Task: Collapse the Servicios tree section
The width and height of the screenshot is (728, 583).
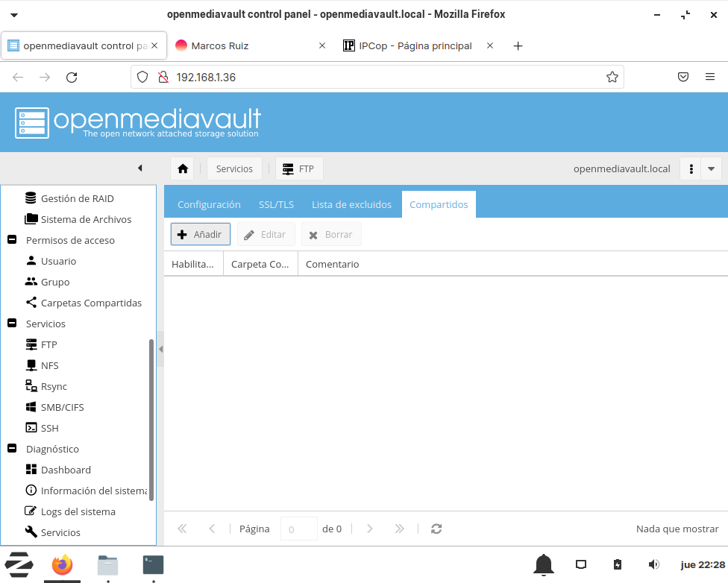Action: [x=12, y=324]
